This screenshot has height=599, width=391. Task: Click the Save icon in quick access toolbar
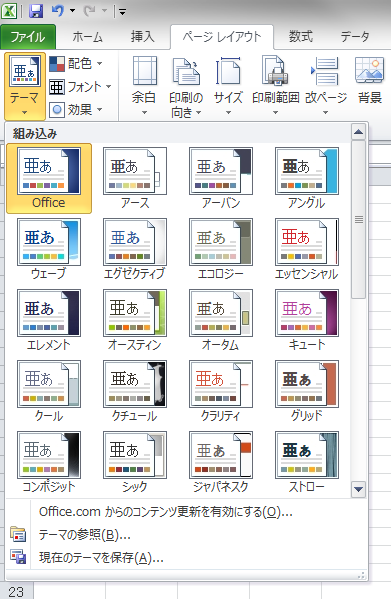[x=36, y=11]
